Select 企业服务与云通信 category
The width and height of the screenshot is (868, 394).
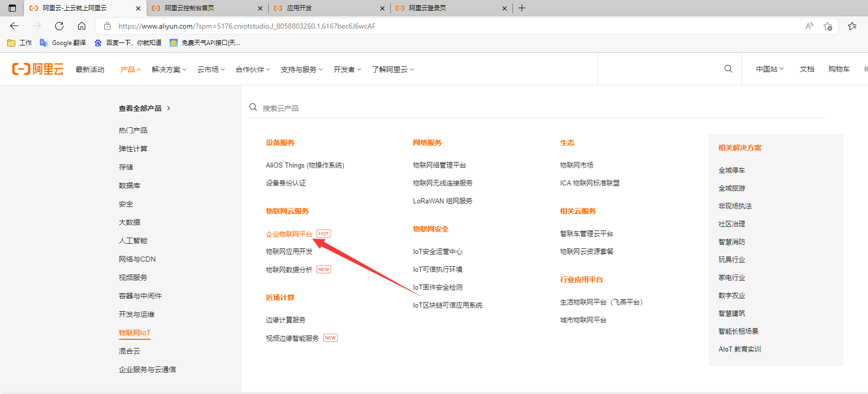coord(147,369)
